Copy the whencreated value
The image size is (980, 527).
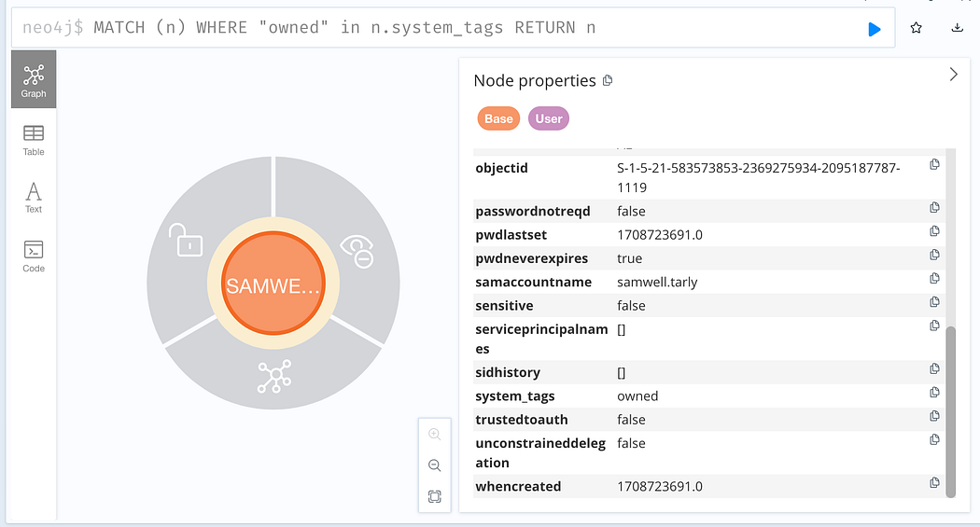[x=934, y=482]
